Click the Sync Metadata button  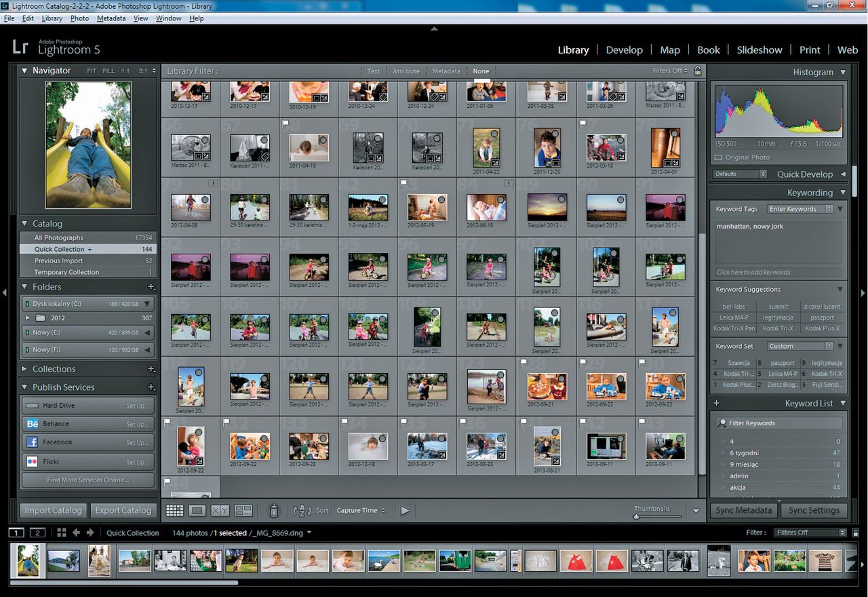point(743,510)
